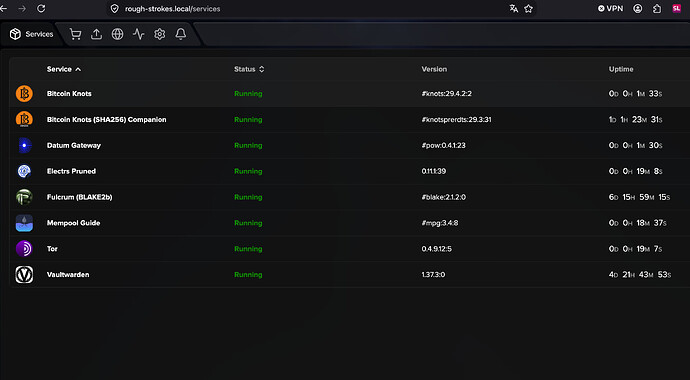The width and height of the screenshot is (690, 380).
Task: Click the Tor service icon
Action: (24, 249)
